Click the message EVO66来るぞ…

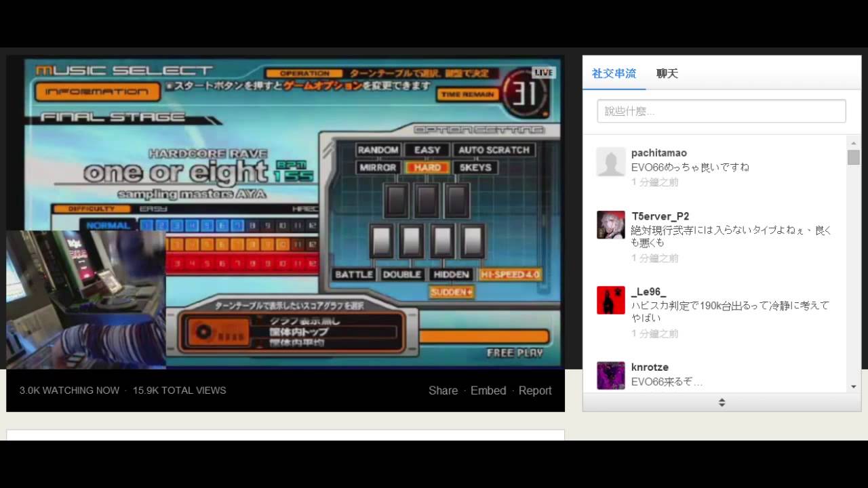(x=667, y=382)
